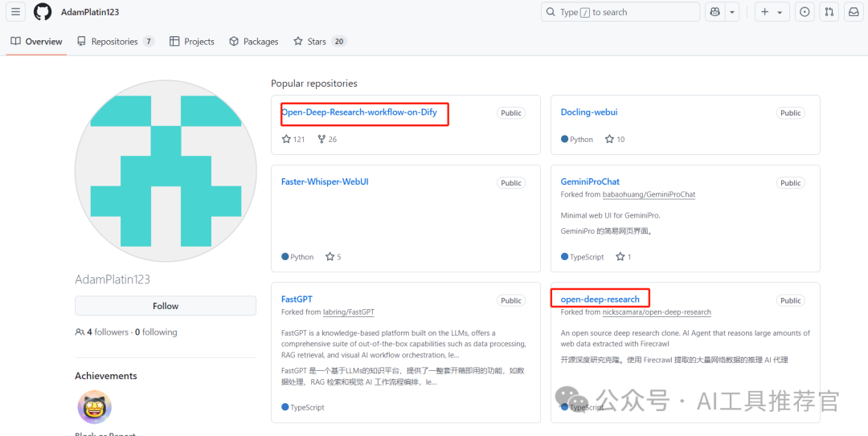Viewport: 868px width, 436px height.
Task: Click 'Minimal web UI for GeminiPro.' text
Action: point(611,215)
